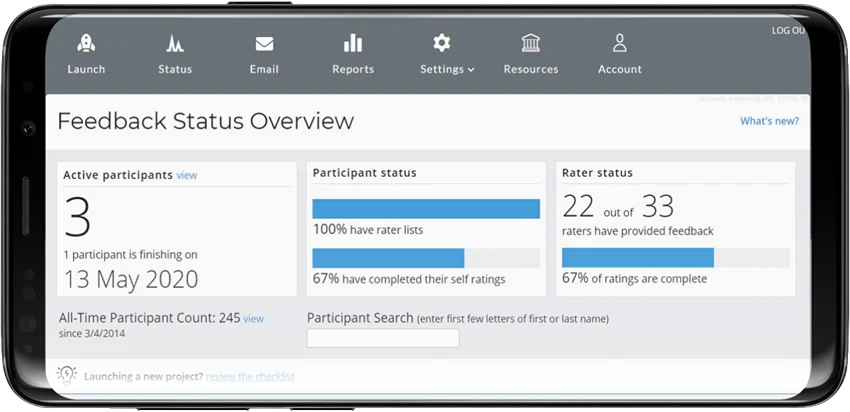Click the 33 total raters number
Viewport: 850px width, 412px height.
point(658,206)
